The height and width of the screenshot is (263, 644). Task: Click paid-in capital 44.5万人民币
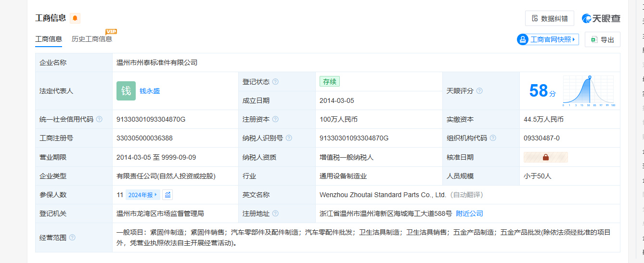pos(543,119)
